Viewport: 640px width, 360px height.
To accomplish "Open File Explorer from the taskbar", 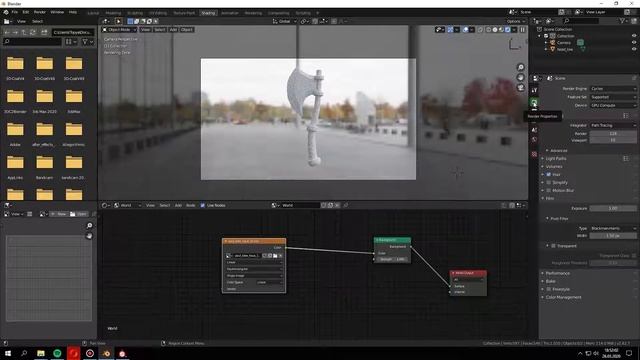I will tap(41, 353).
